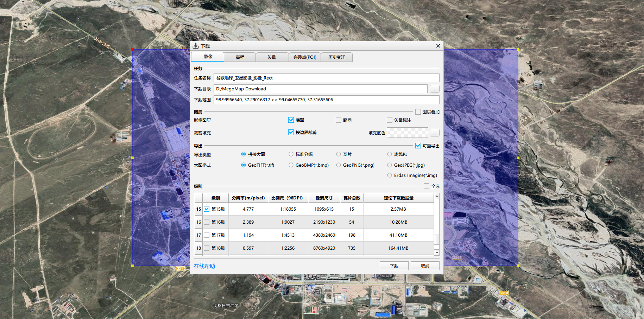Toggle 全选 to select all levels
644x319 pixels.
[427, 186]
